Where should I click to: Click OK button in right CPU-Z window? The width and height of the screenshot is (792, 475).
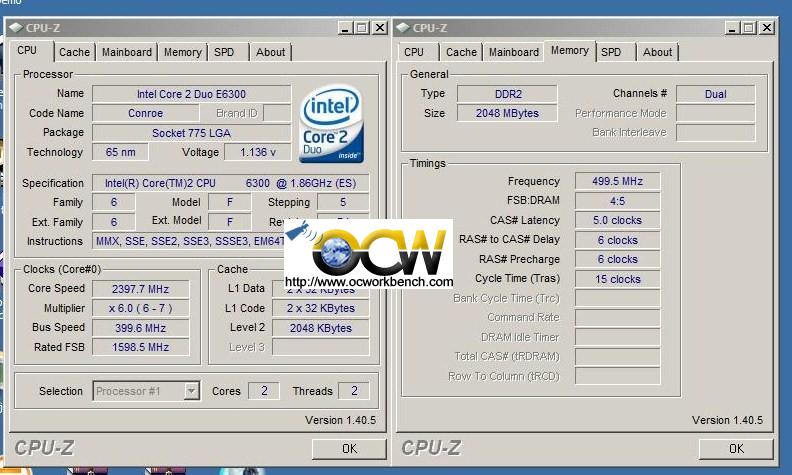coord(736,449)
